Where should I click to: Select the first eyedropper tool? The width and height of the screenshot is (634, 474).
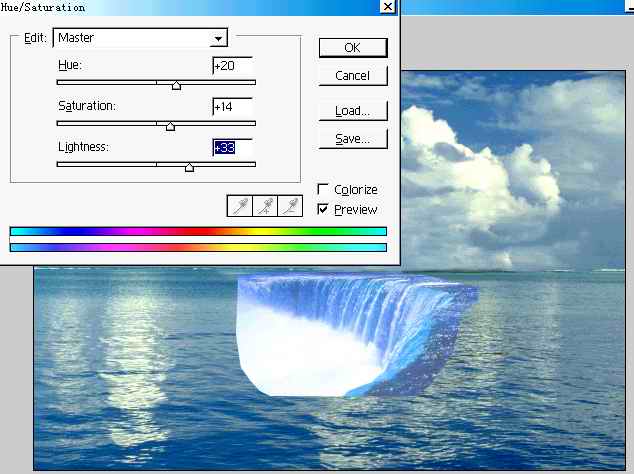(x=240, y=205)
